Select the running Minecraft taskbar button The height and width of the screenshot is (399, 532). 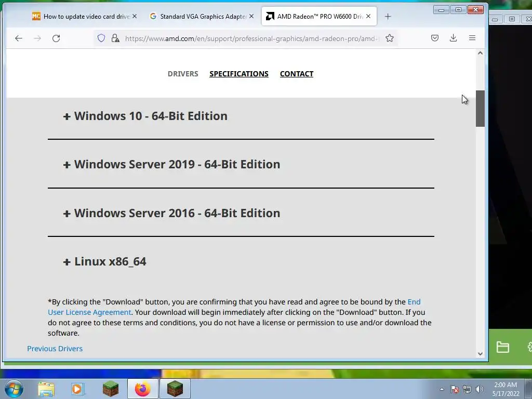(175, 389)
